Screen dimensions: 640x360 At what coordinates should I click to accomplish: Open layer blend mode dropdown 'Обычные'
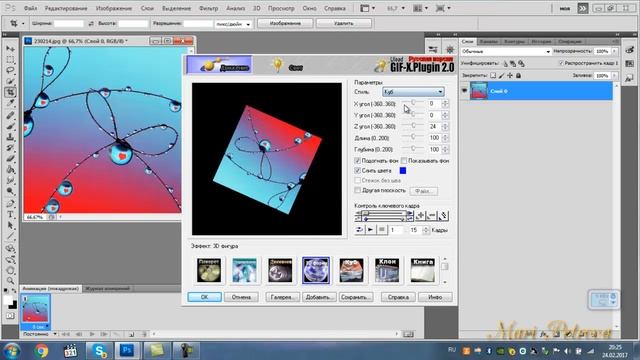(x=506, y=51)
